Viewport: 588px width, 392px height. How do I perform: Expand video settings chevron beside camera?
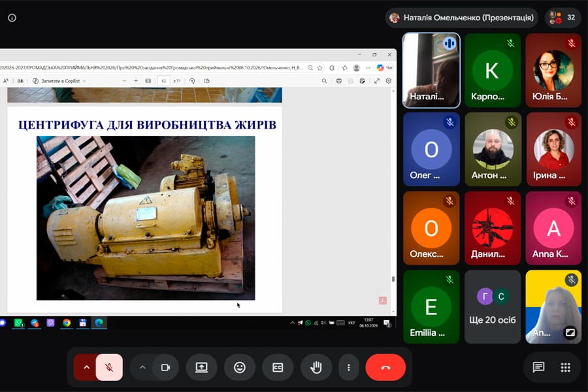coord(142,368)
